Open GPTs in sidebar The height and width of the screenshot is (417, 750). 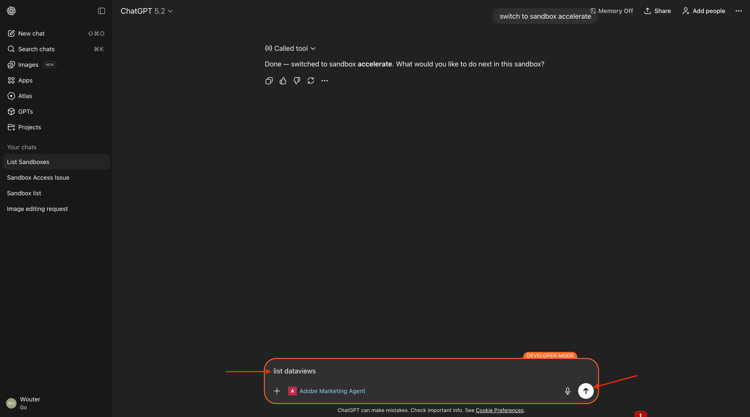56,111
